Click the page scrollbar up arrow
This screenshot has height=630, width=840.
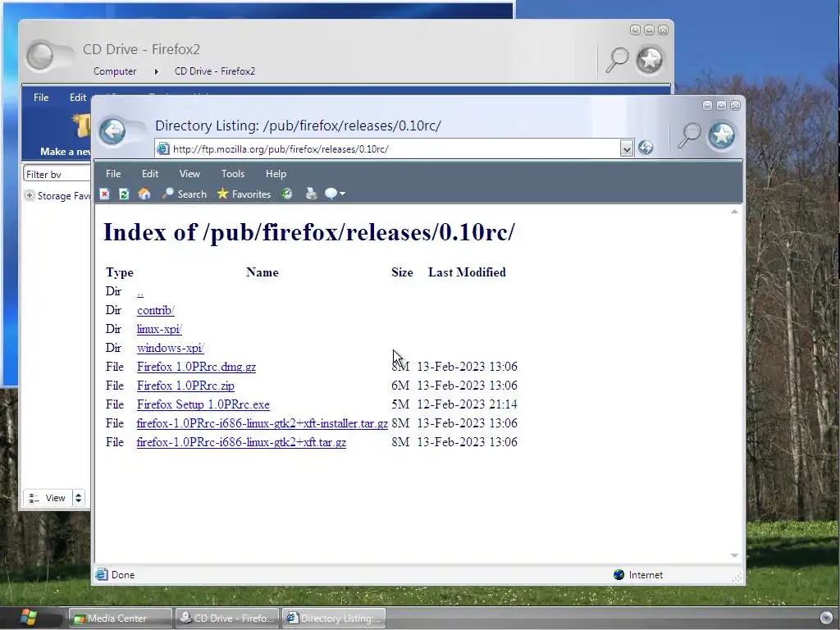[x=734, y=212]
